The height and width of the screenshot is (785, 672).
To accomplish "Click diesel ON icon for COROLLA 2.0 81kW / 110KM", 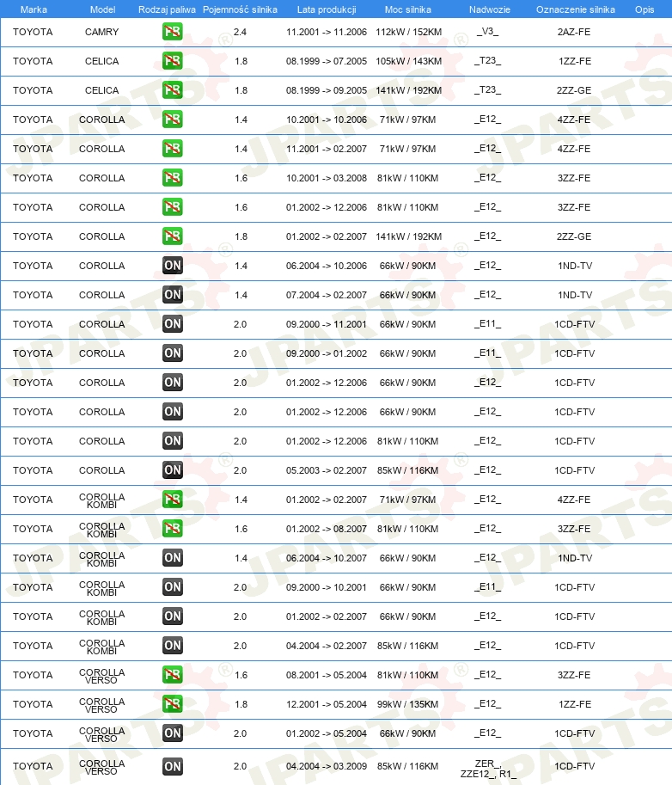I will (172, 441).
